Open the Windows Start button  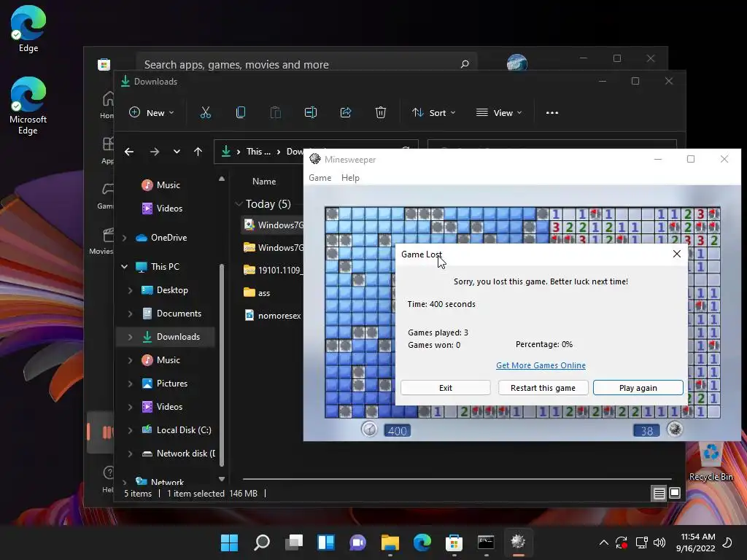[230, 542]
